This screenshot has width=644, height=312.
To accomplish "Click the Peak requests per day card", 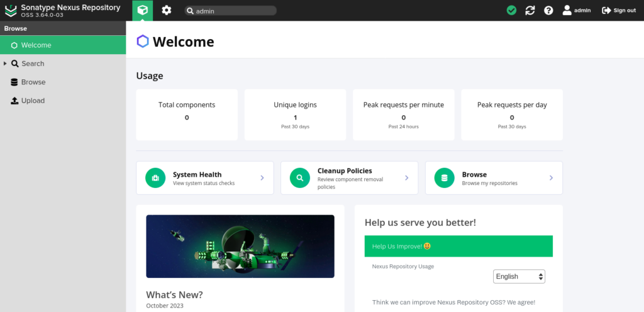I will tap(512, 114).
